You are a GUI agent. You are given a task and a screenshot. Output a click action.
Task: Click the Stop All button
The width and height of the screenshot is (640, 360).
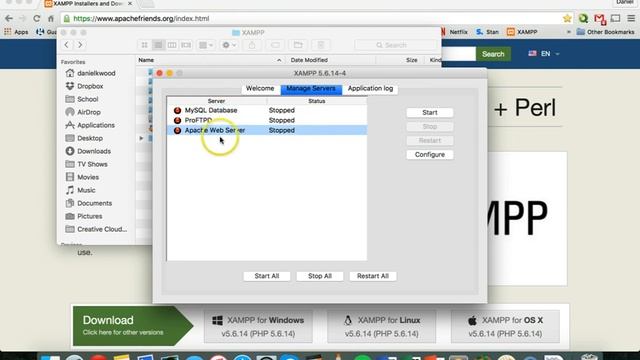coord(320,276)
